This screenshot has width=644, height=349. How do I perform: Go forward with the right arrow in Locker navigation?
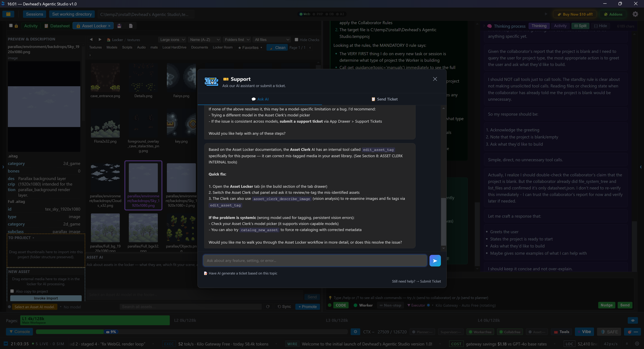click(x=100, y=40)
